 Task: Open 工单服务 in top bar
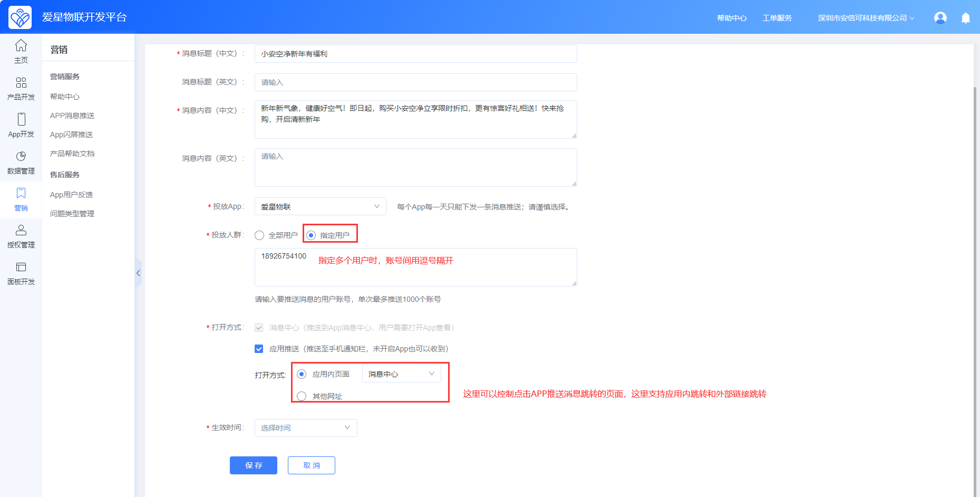coord(777,18)
